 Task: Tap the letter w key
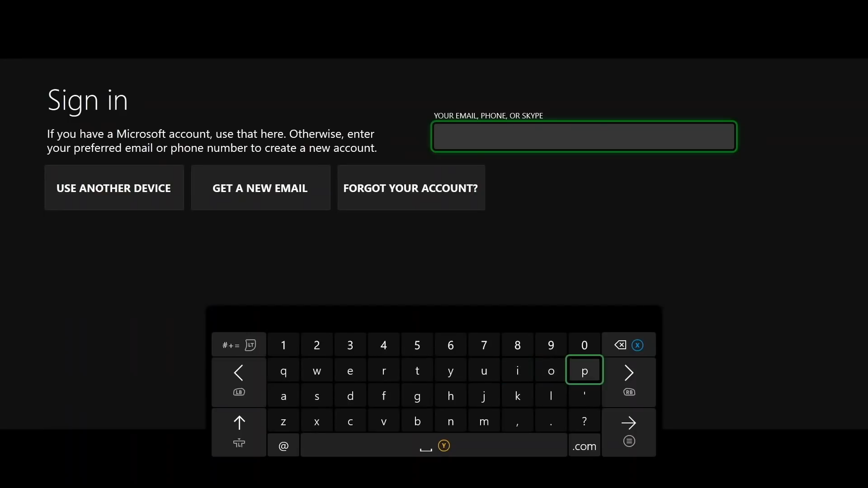point(317,371)
